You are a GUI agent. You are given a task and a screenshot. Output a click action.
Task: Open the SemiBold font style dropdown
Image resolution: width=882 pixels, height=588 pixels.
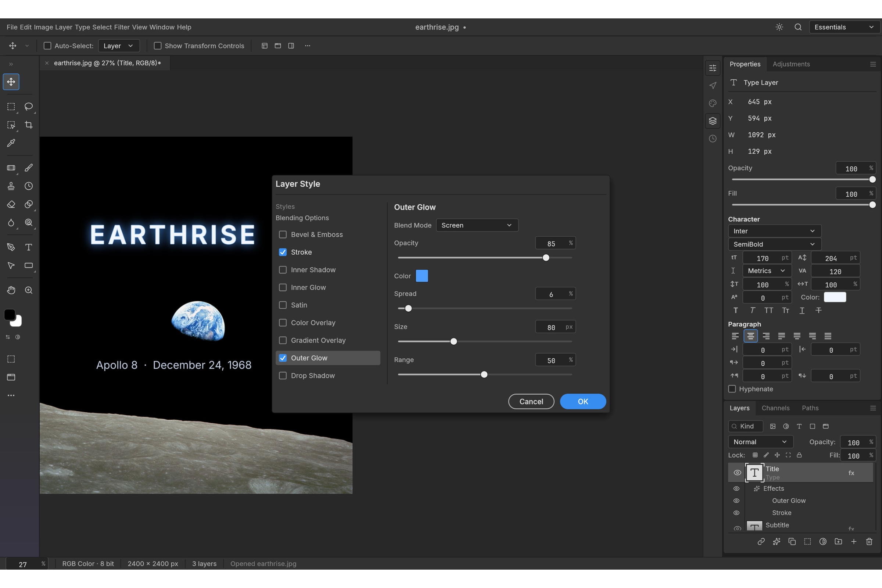pos(774,244)
